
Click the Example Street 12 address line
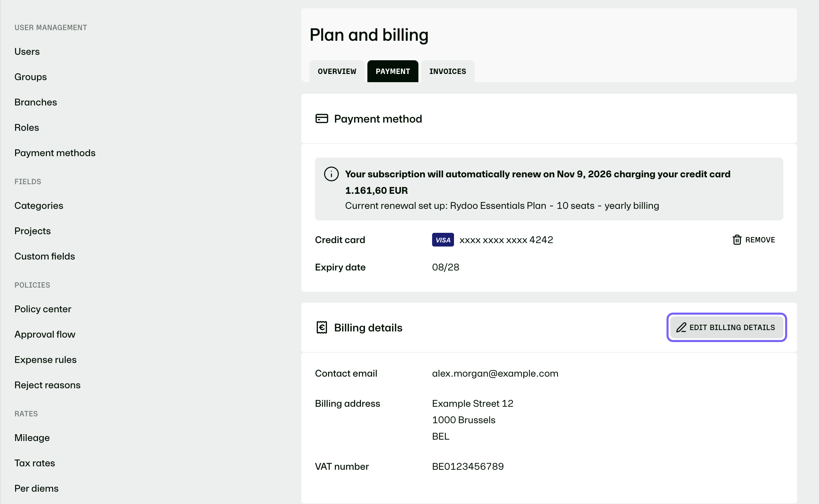pos(473,403)
